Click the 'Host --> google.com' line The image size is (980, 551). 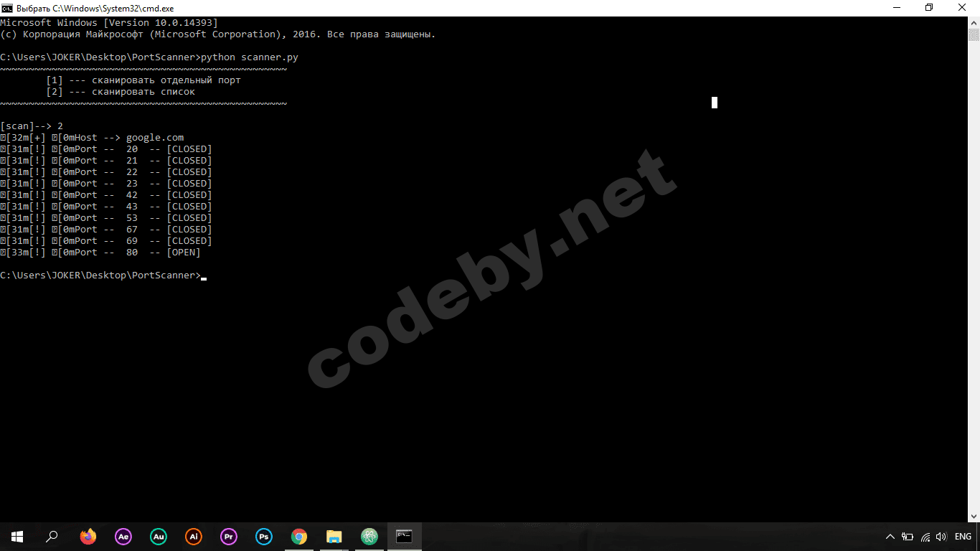92,138
